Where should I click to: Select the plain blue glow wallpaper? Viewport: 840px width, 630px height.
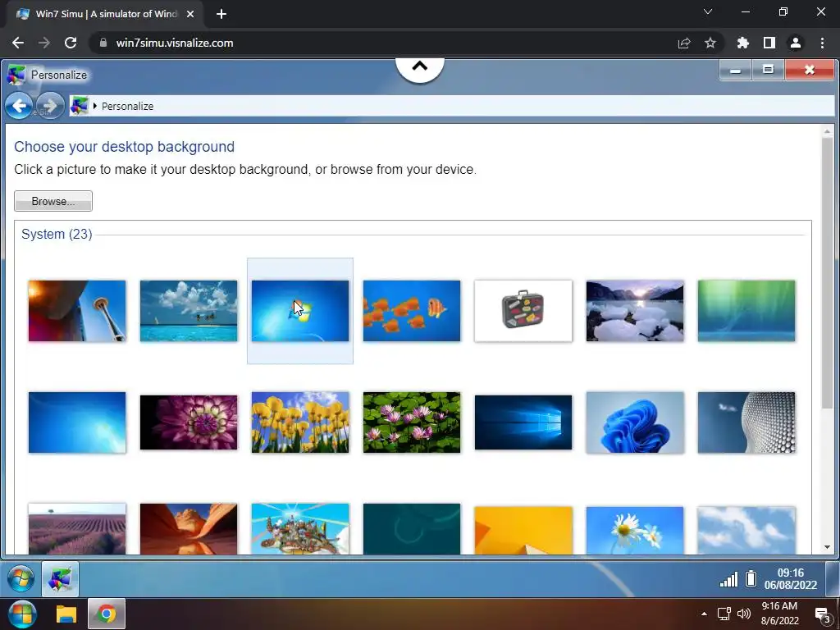(x=77, y=422)
